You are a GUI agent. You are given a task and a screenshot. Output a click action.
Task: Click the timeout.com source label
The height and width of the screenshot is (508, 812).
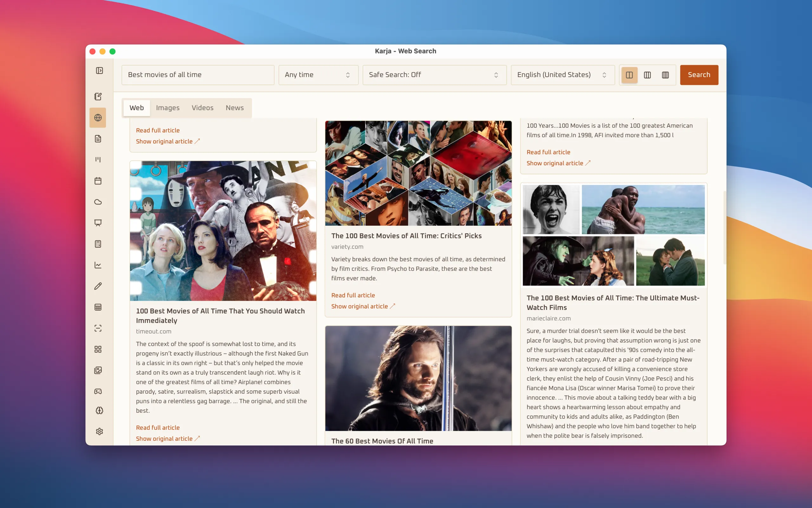point(154,331)
